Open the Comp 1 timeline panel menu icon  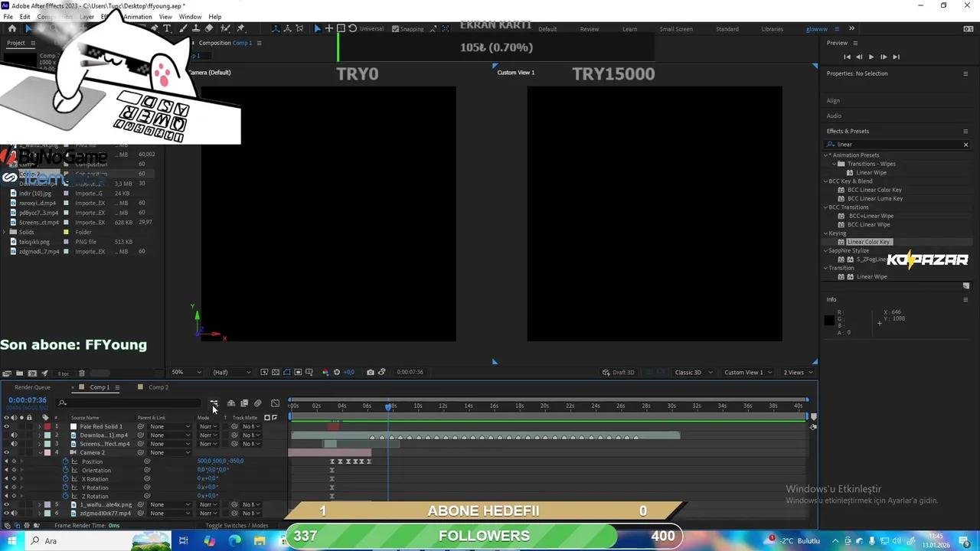coord(117,387)
